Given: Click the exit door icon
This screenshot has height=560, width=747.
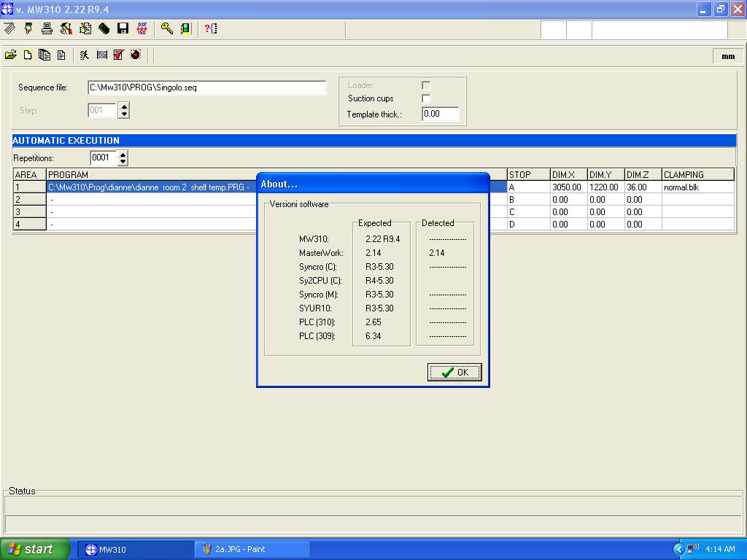Looking at the screenshot, I should point(185,28).
